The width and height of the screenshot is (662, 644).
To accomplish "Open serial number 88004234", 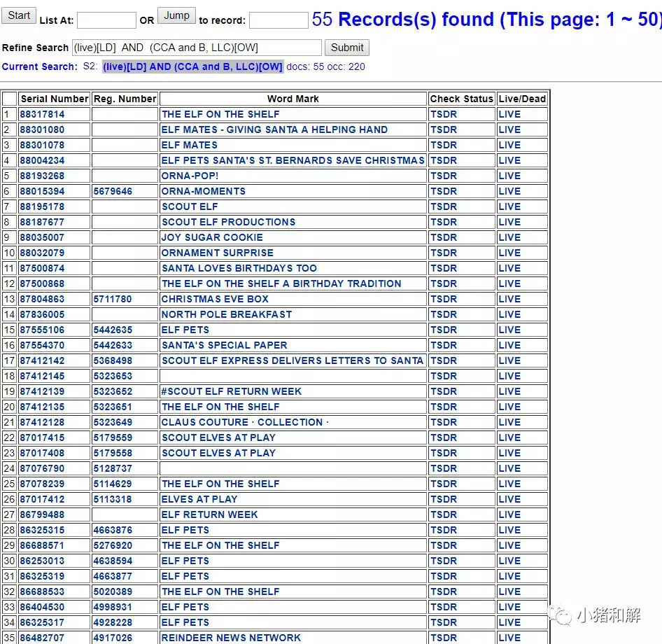I will (42, 160).
